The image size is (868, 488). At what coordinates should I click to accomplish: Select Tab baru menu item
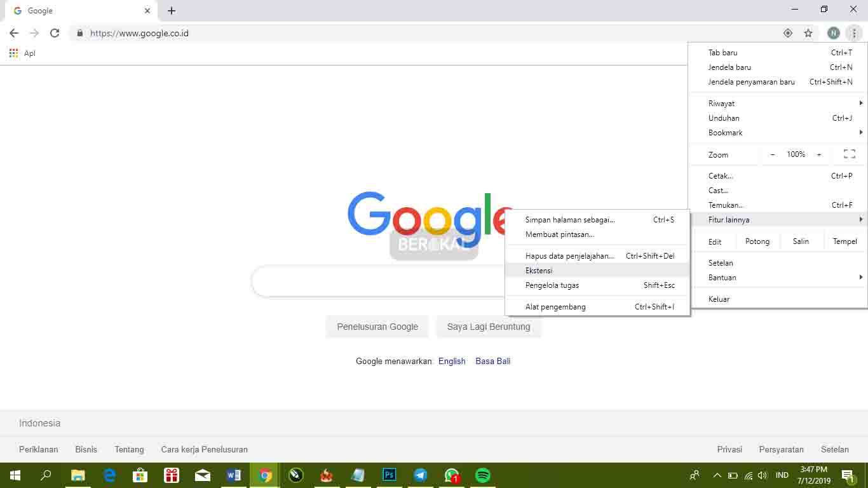[x=778, y=53]
